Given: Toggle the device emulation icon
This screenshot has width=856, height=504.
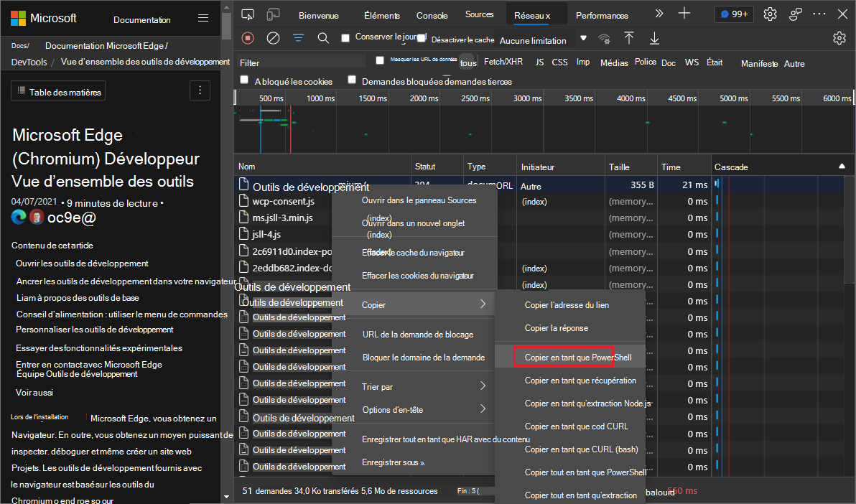Looking at the screenshot, I should (273, 15).
